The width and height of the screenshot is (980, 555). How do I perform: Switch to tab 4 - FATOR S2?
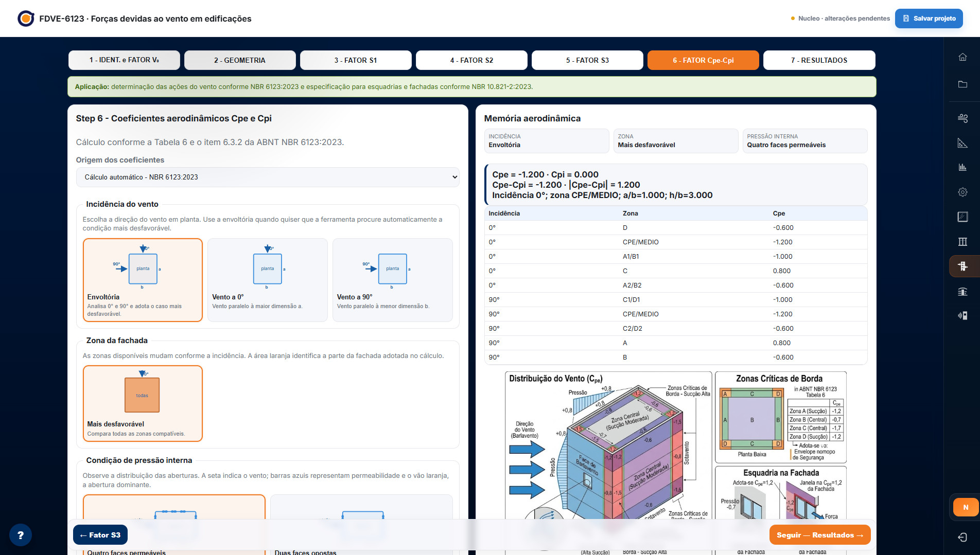pyautogui.click(x=471, y=60)
